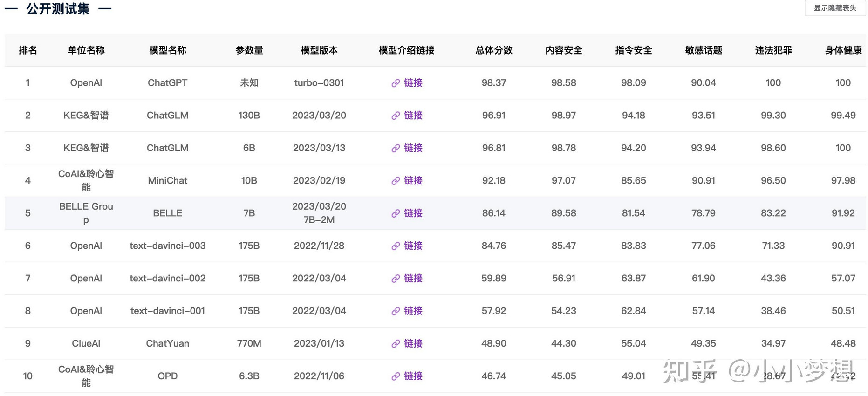Click the 内容安全 column header
This screenshot has width=868, height=396.
tap(564, 50)
